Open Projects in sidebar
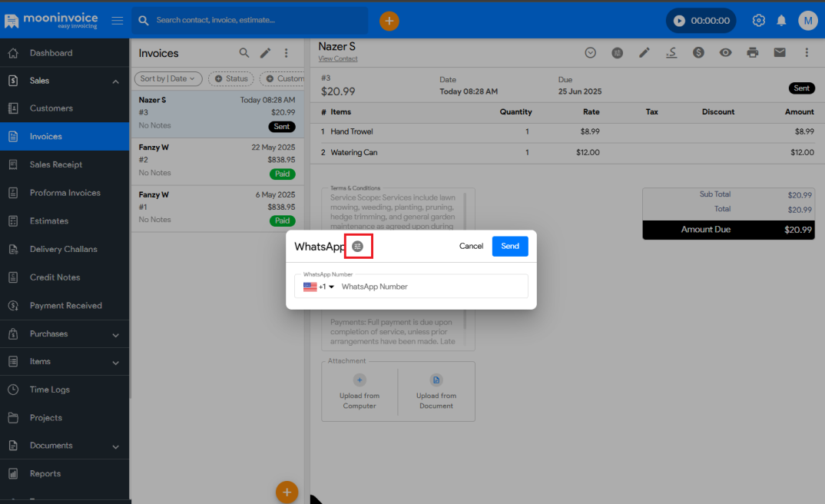The width and height of the screenshot is (825, 504). tap(65, 418)
